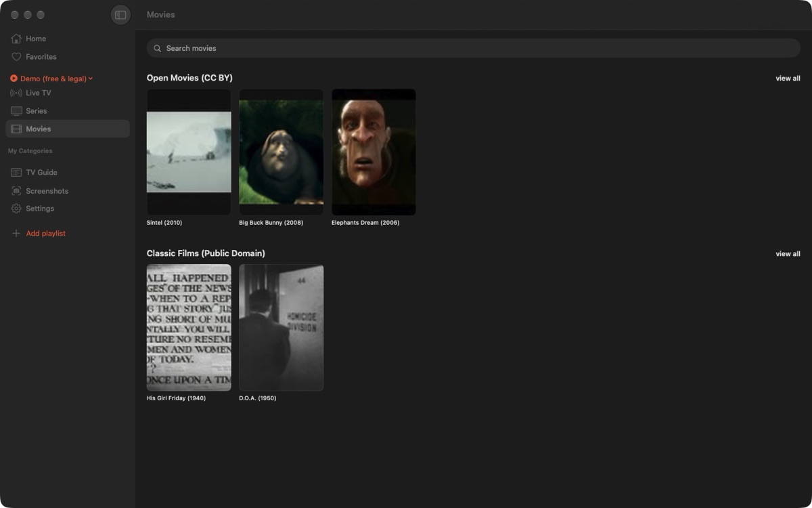This screenshot has height=508, width=812.
Task: Click the Demo playlist play icon
Action: tap(14, 79)
